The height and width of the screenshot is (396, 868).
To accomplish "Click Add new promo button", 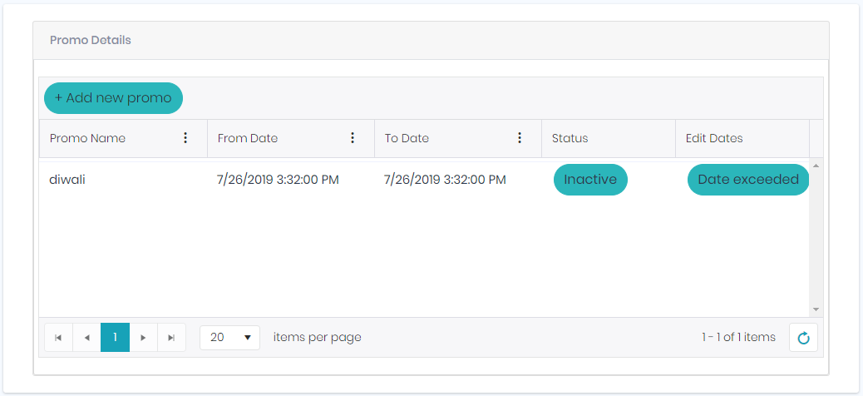I will [x=113, y=98].
